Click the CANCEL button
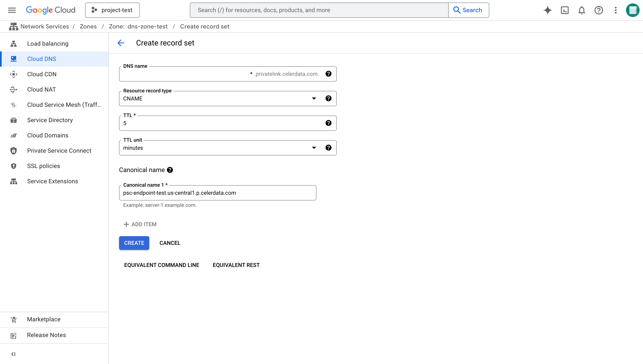The height and width of the screenshot is (364, 643). 170,243
